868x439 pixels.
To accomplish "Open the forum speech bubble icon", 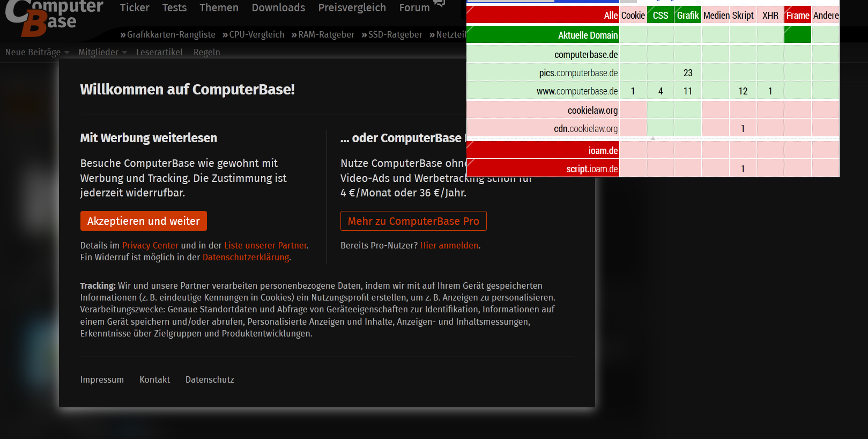I will click(x=439, y=3).
